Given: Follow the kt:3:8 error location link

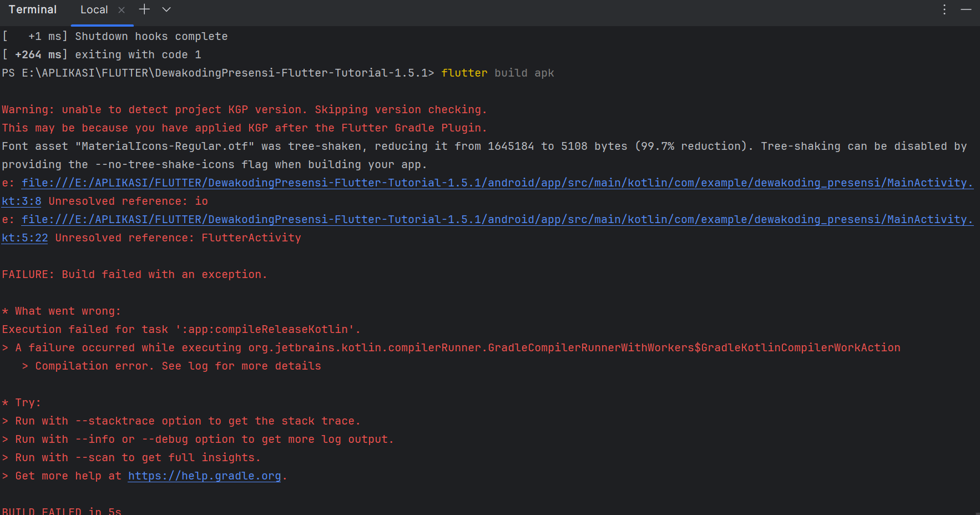Looking at the screenshot, I should coord(22,201).
